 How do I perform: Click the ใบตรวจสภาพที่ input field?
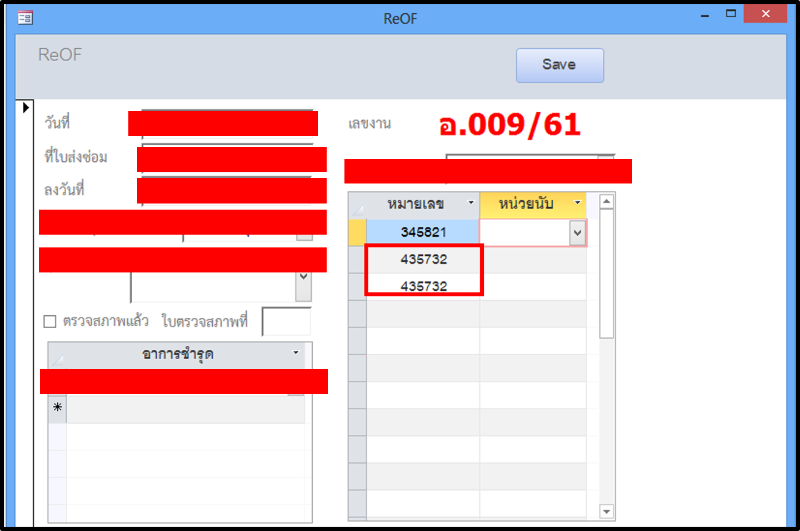coord(286,322)
